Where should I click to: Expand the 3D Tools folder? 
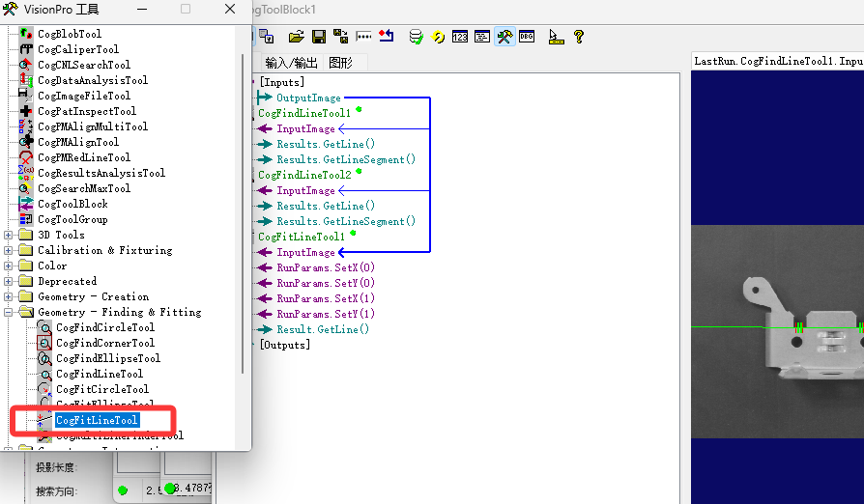(9, 235)
